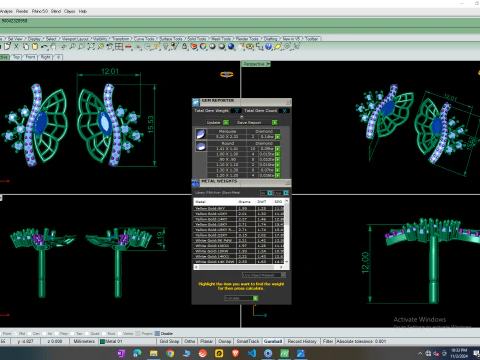480x360 pixels.
Task: Click the Metal Weights panel header icon
Action: click(x=195, y=182)
